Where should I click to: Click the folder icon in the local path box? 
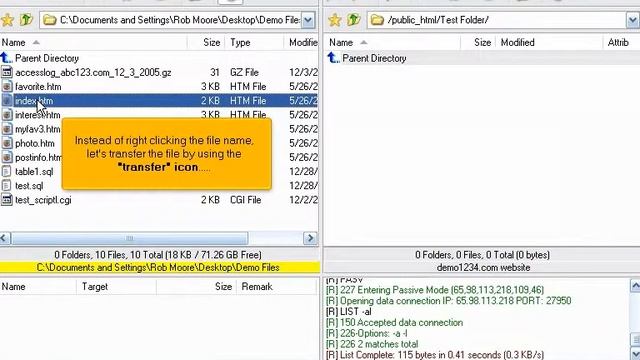(50, 20)
